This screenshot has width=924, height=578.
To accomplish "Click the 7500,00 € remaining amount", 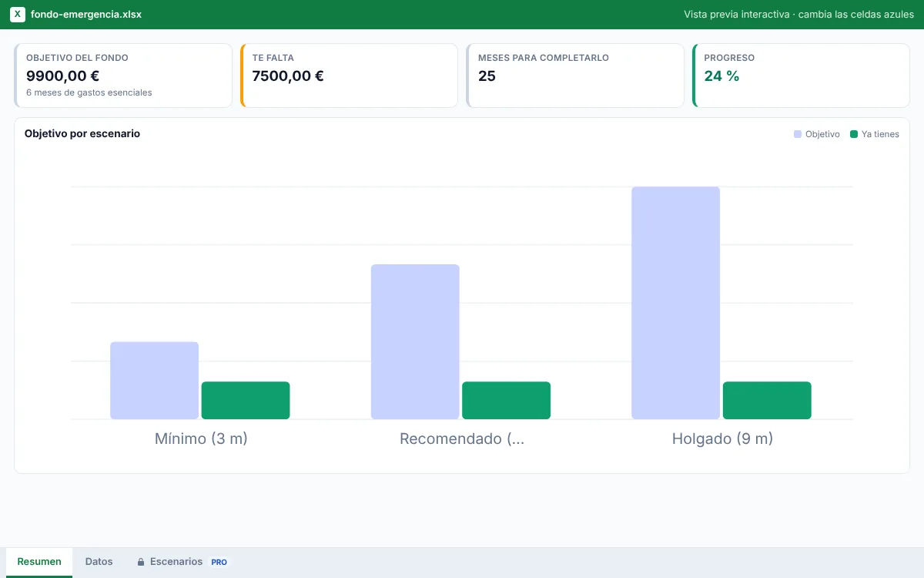I will [x=288, y=76].
